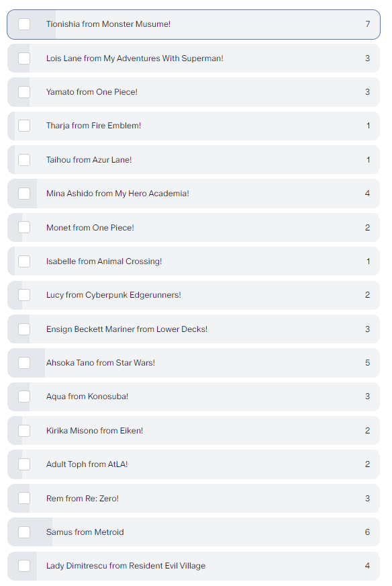This screenshot has height=586, width=392.
Task: Check the Tionishia from Monster Musume box
Action: (x=24, y=24)
